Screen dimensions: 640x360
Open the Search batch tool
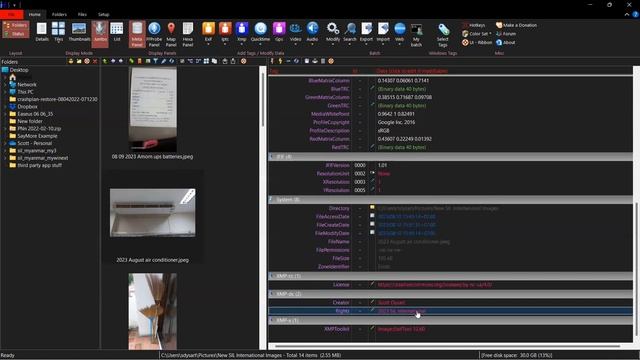coord(350,33)
